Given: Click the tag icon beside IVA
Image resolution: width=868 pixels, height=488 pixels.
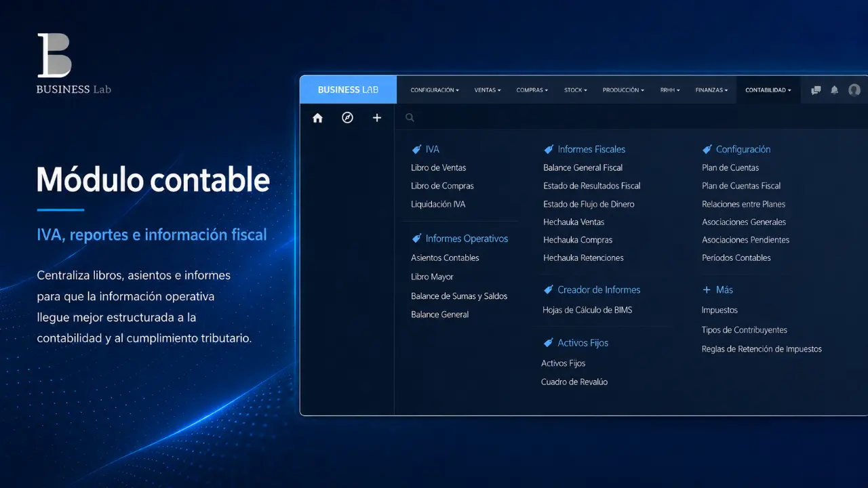Looking at the screenshot, I should (x=416, y=149).
